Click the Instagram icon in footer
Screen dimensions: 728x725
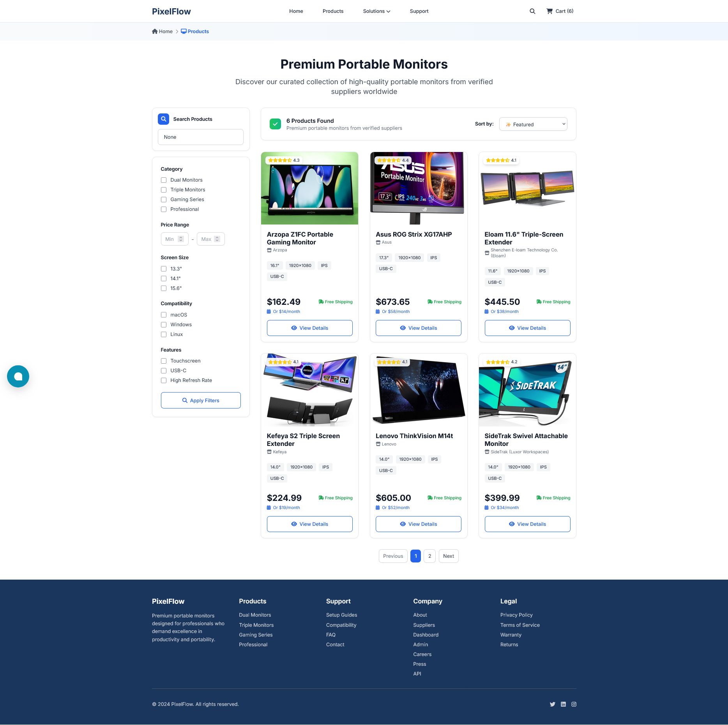[x=574, y=704]
